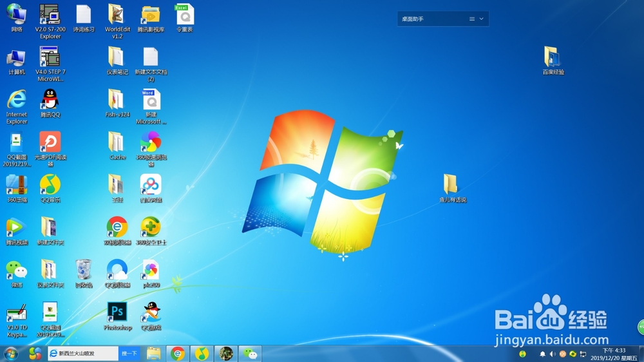Open the Fish-v324 folder
644x362 pixels.
tap(117, 104)
